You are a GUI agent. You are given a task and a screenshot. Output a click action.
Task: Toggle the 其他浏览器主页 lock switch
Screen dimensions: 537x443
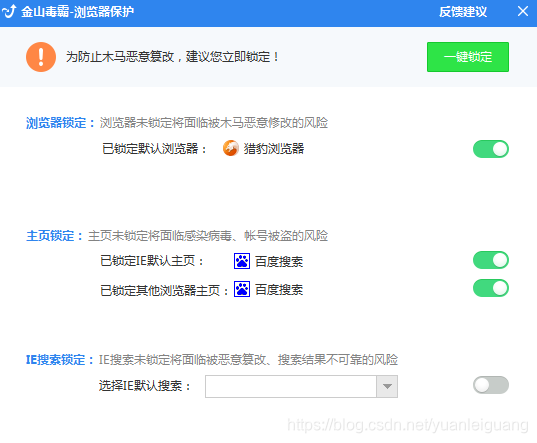[491, 288]
